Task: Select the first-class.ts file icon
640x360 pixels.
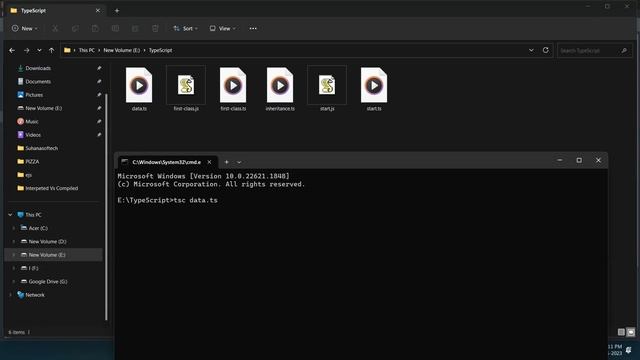Action: pyautogui.click(x=233, y=85)
